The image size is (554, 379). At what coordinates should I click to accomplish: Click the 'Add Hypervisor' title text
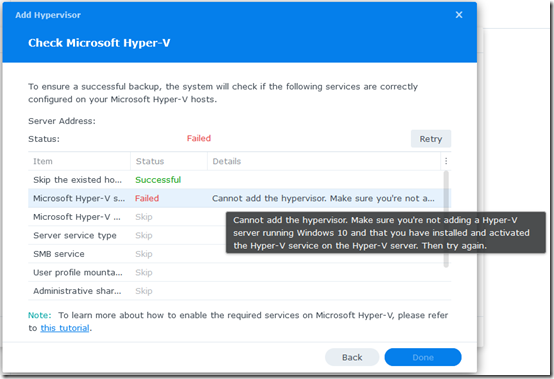(48, 15)
